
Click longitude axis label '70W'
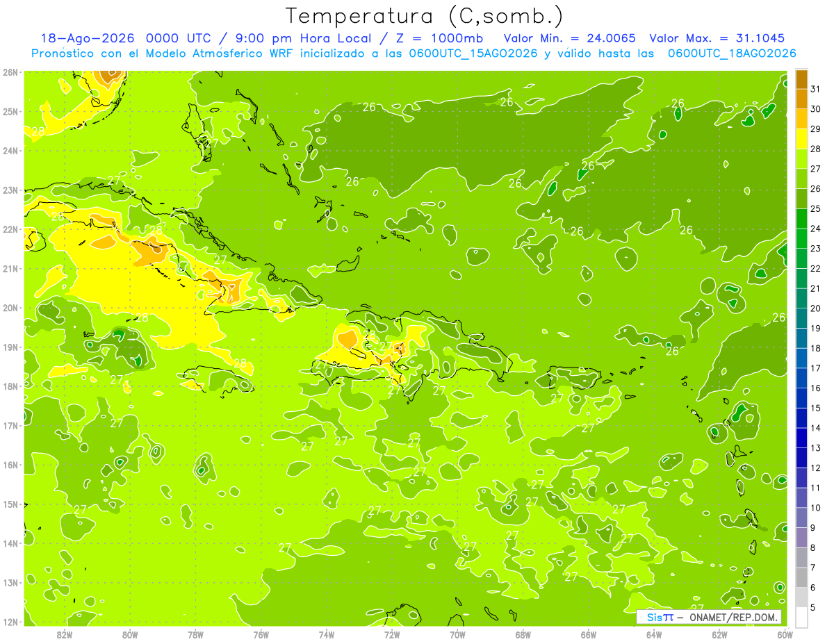pos(457,635)
